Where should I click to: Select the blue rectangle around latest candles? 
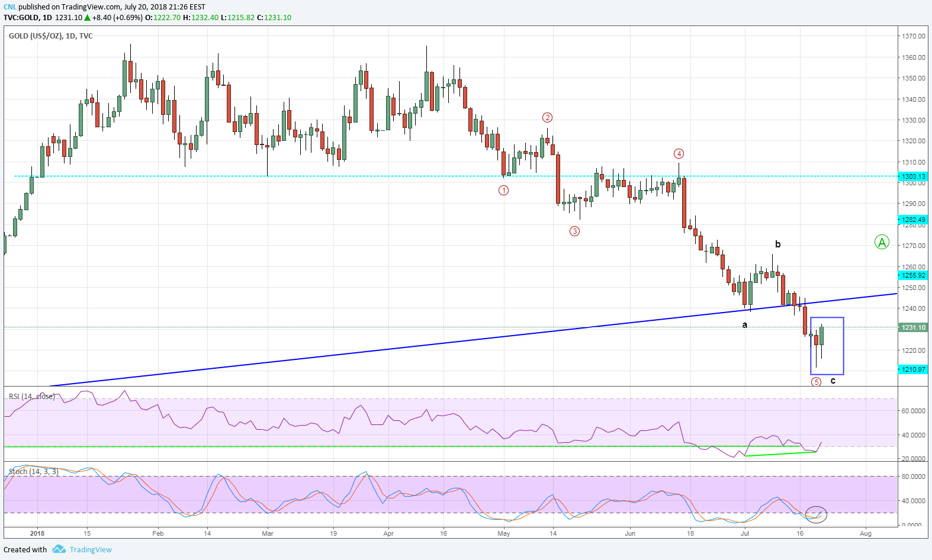pyautogui.click(x=827, y=346)
